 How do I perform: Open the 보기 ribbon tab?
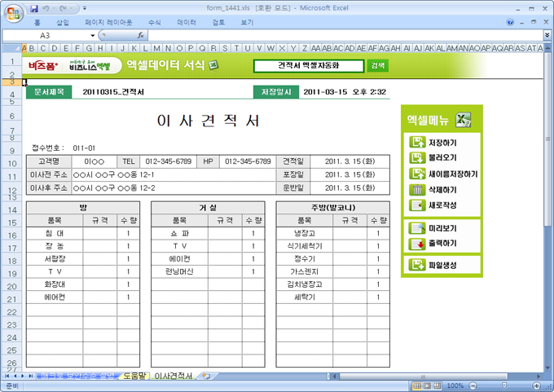(x=247, y=23)
